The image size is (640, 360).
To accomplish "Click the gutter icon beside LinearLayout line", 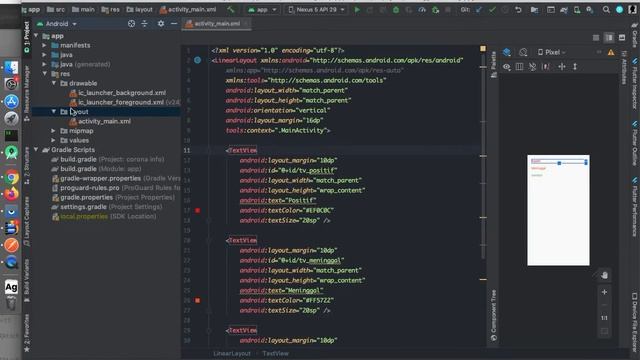I will (x=198, y=60).
